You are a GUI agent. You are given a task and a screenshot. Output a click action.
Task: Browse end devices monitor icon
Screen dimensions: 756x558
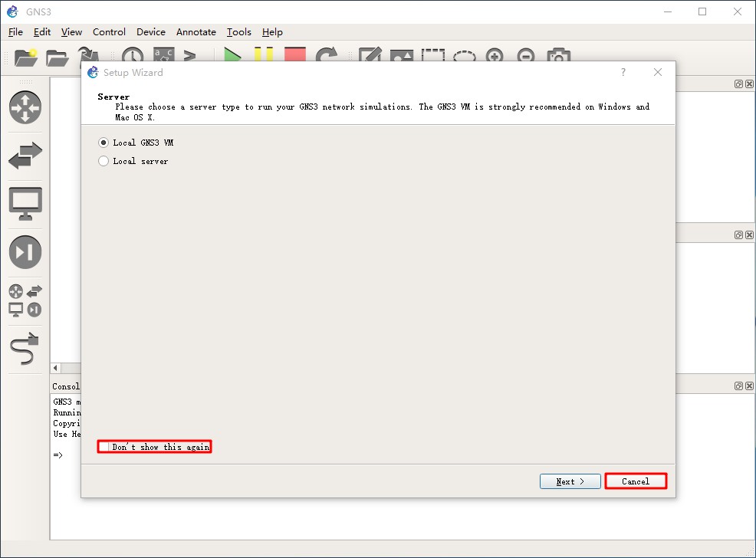tap(25, 203)
